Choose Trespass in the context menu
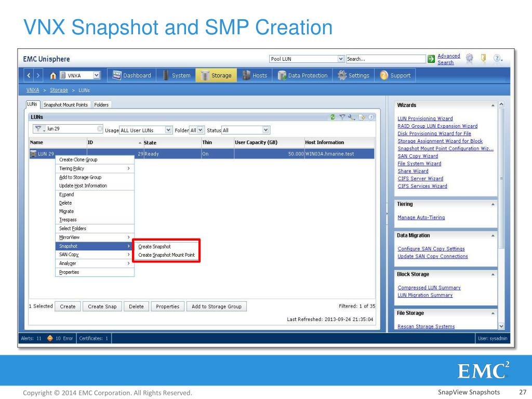 (x=95, y=220)
